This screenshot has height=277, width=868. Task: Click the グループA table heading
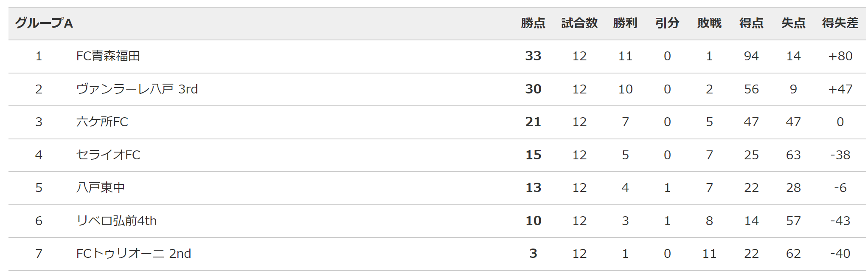point(44,23)
